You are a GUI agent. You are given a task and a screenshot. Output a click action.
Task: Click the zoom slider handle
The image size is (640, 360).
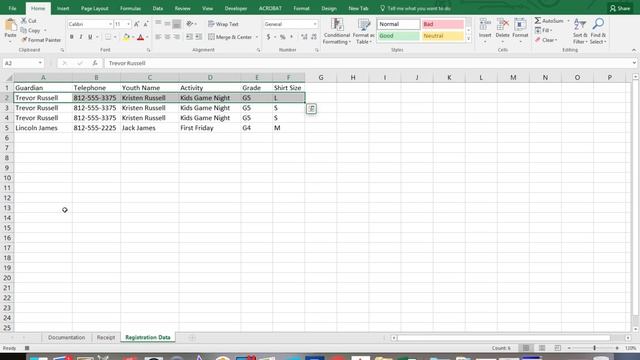(x=594, y=348)
